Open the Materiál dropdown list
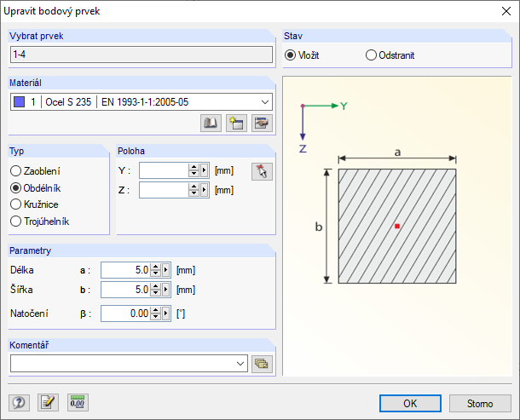The width and height of the screenshot is (520, 420). (265, 101)
